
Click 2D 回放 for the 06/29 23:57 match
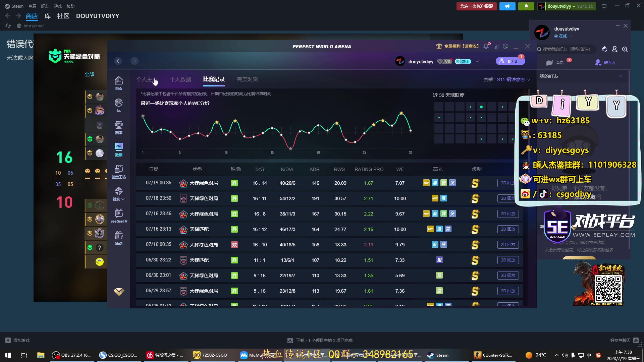tap(508, 291)
